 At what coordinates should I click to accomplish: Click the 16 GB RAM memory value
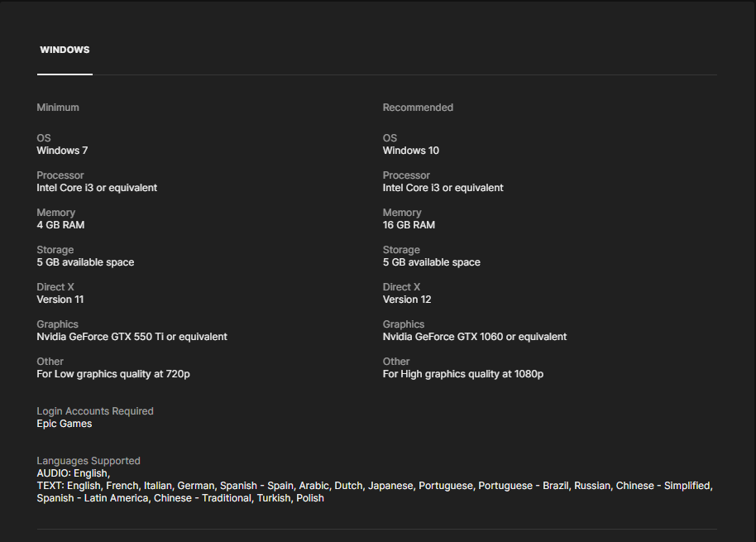click(x=409, y=225)
